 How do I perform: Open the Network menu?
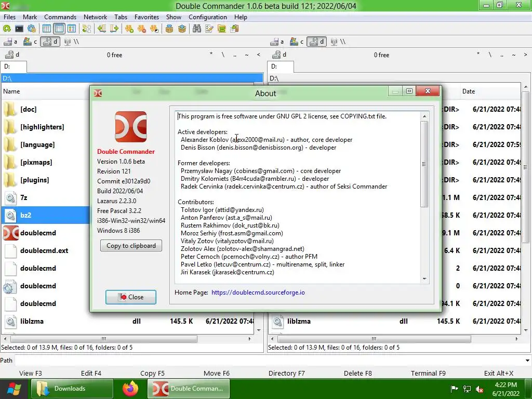(96, 17)
